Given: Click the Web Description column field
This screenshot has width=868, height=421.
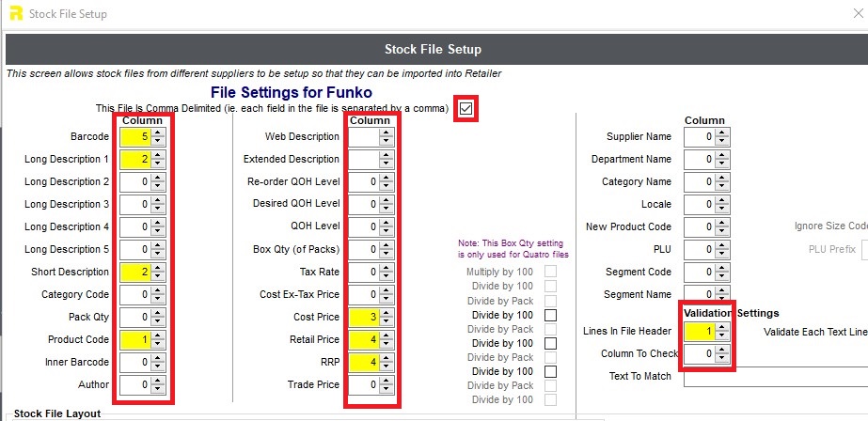Looking at the screenshot, I should point(364,136).
